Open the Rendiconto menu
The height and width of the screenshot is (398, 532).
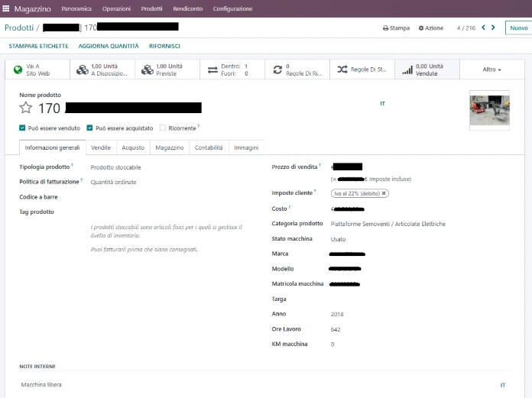187,9
